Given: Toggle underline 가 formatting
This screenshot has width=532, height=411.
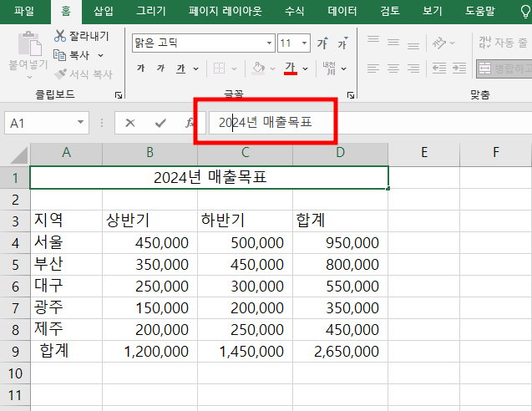Looking at the screenshot, I should [181, 68].
